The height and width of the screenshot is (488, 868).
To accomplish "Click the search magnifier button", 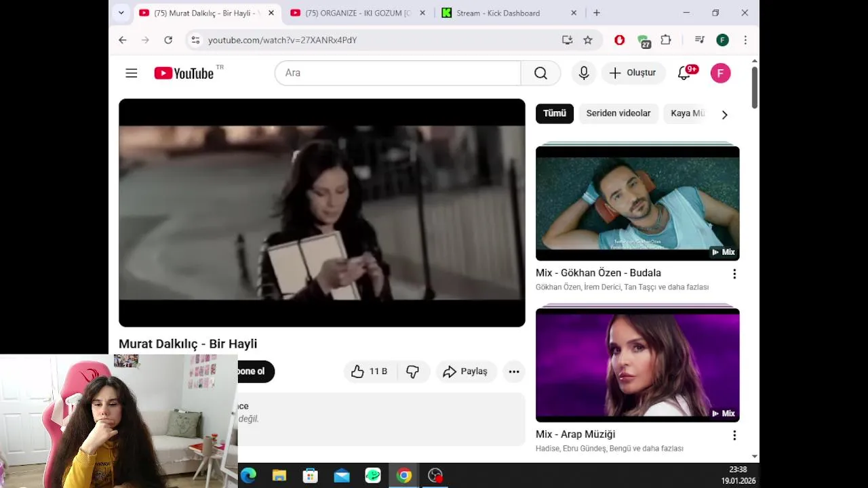I will tap(540, 73).
